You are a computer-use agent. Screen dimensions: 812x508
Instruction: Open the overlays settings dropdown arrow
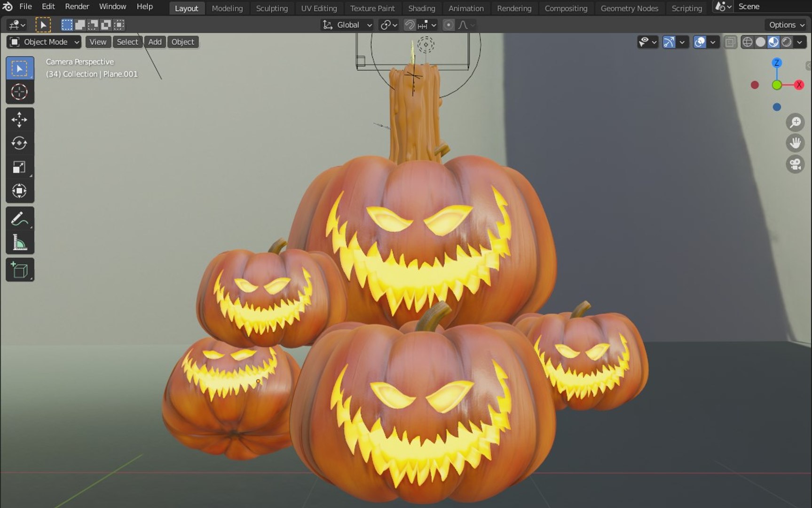point(713,42)
